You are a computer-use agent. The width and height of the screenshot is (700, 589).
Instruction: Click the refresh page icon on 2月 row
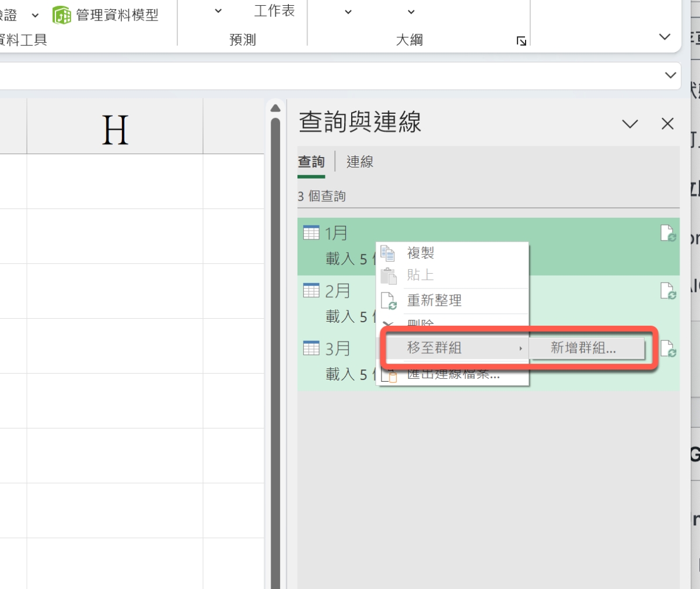[668, 290]
